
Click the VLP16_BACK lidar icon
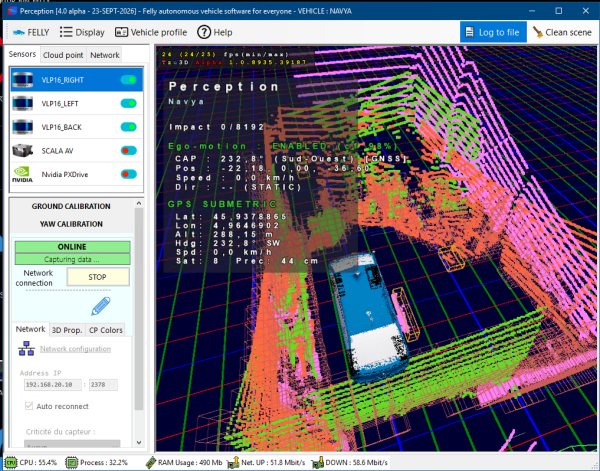coord(23,127)
